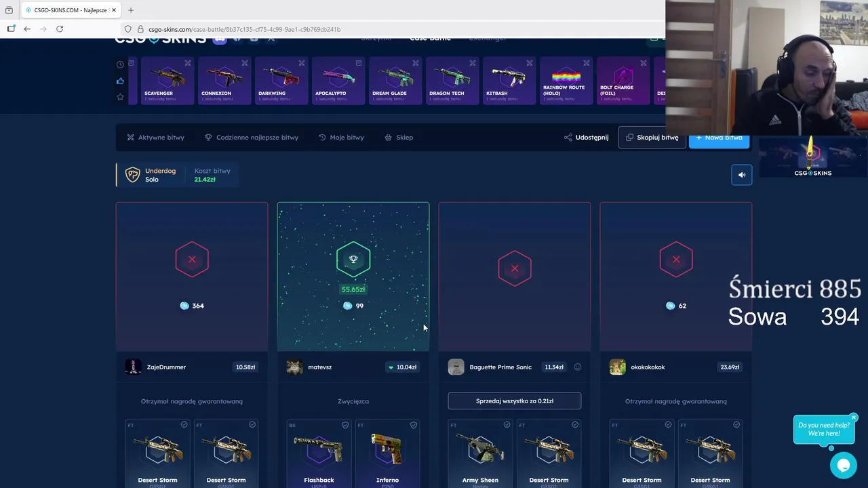Click crossed-swords icon on Connexion card

point(245,63)
